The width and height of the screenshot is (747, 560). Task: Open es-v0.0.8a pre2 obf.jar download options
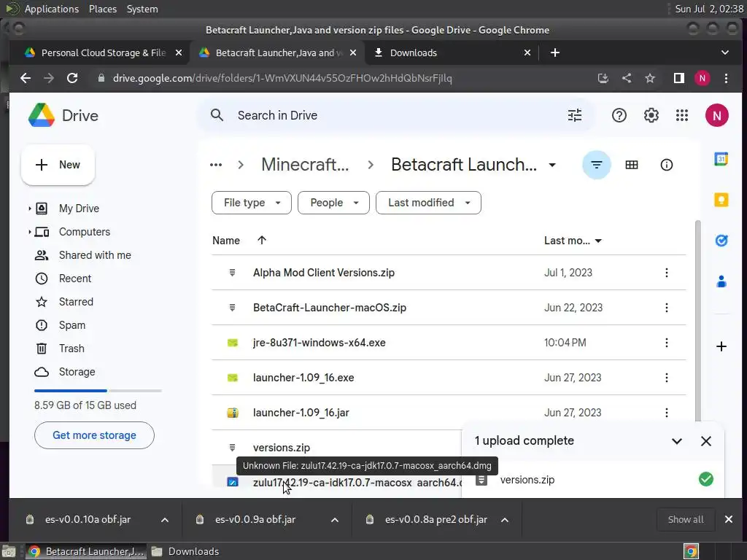pyautogui.click(x=505, y=519)
